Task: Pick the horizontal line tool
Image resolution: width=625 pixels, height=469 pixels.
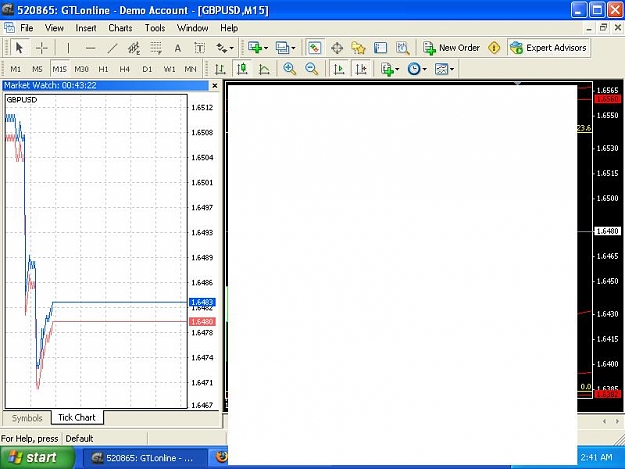Action: pyautogui.click(x=90, y=48)
